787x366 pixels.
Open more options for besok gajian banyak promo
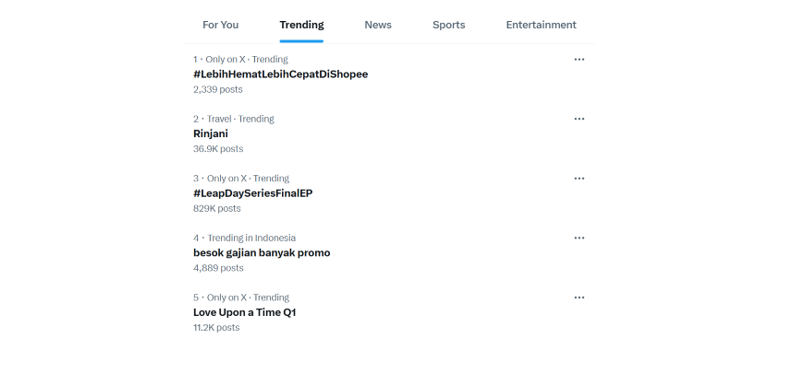579,238
